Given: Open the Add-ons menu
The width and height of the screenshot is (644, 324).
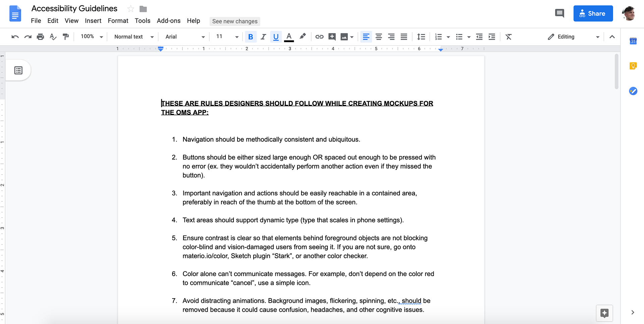Looking at the screenshot, I should point(168,21).
